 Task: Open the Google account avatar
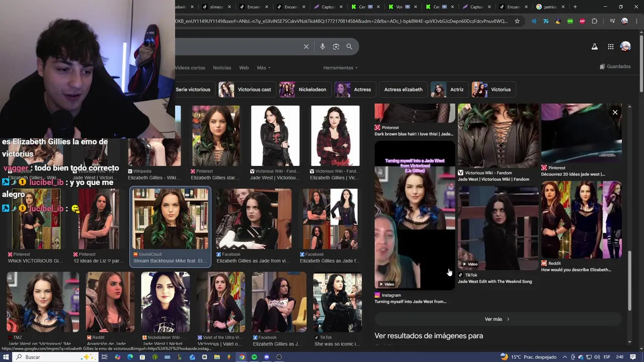click(x=625, y=47)
